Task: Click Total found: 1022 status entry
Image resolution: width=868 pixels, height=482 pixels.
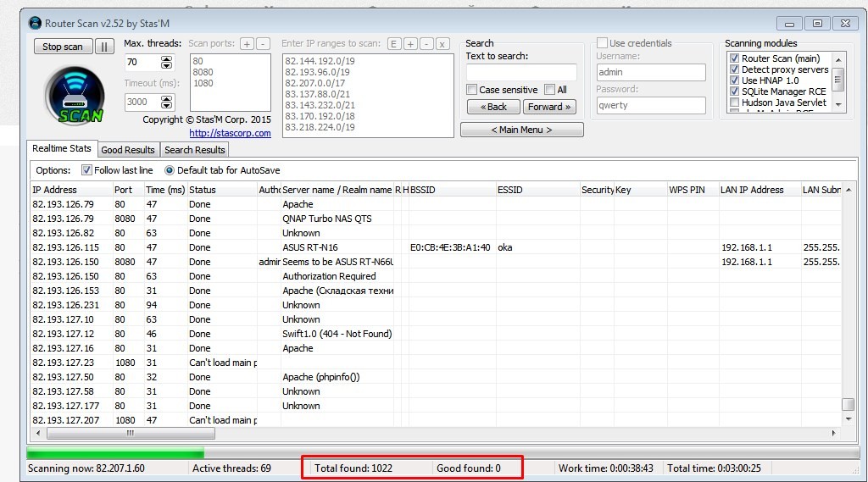Action: [x=353, y=468]
